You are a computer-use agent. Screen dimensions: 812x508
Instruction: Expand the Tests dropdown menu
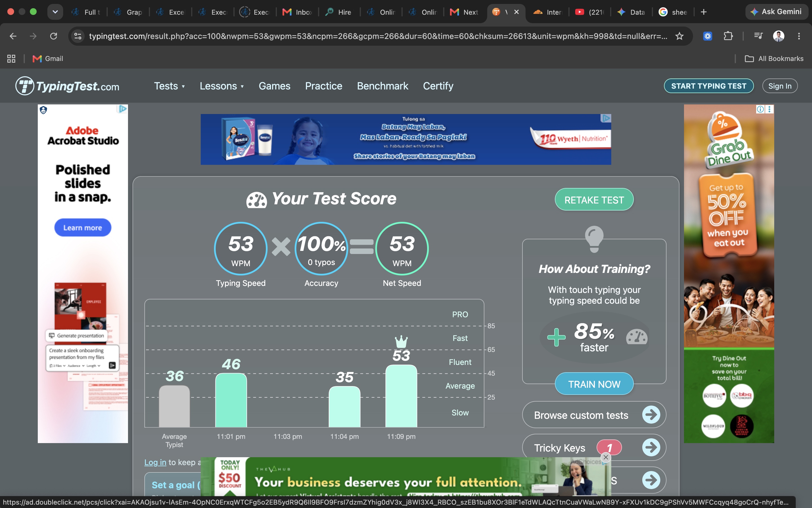coord(169,86)
